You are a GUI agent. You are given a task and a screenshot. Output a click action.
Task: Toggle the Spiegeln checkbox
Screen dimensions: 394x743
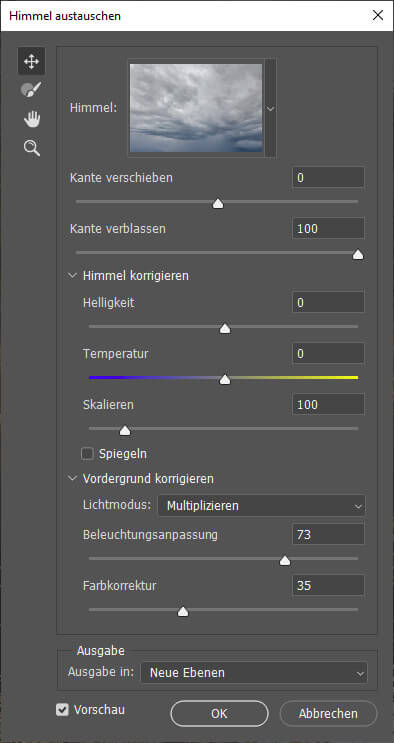point(87,454)
